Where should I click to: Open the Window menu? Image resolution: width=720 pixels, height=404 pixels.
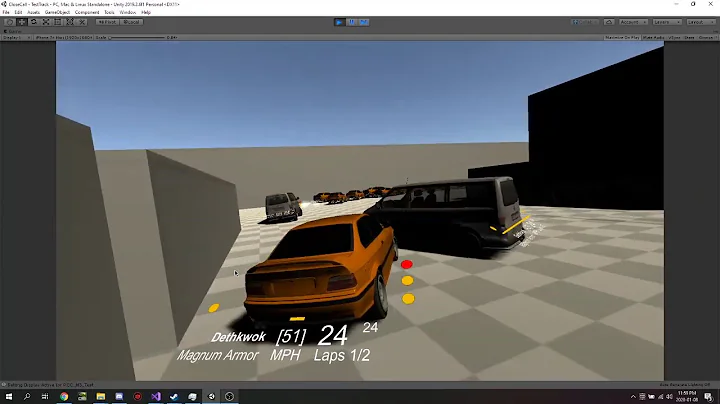[x=128, y=12]
